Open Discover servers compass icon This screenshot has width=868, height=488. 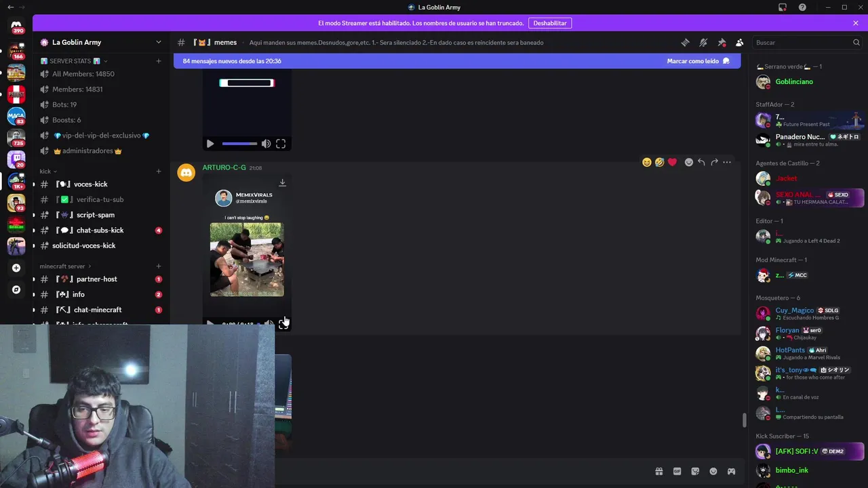[16, 289]
